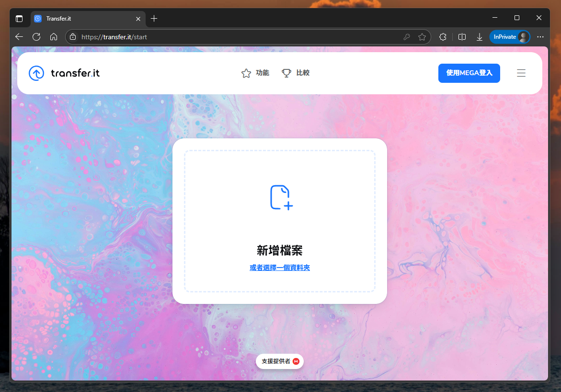Add page to favorites with the star icon

[422, 37]
